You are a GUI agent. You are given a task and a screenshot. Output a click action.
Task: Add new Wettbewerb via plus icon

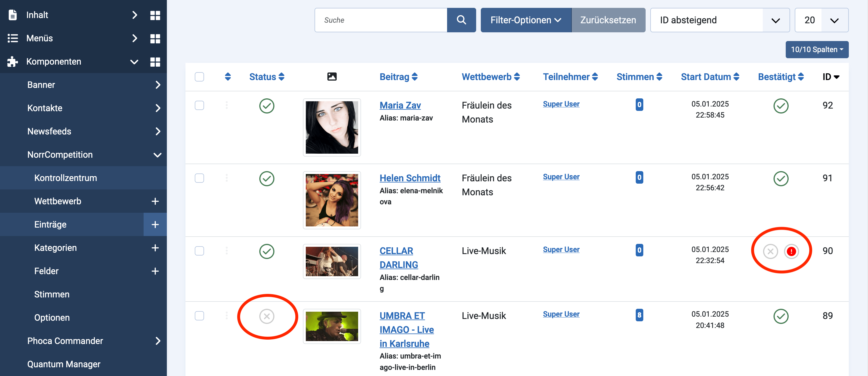click(155, 201)
